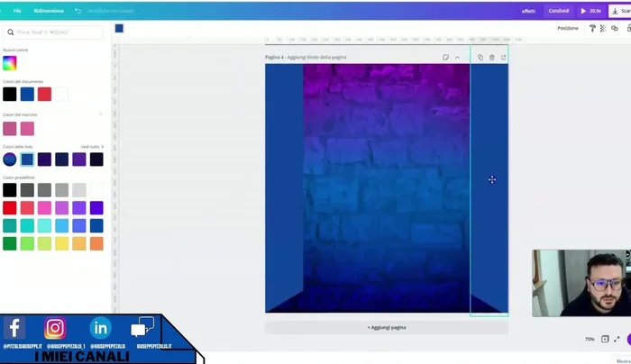Click the copy style paint roller icon

click(x=592, y=28)
